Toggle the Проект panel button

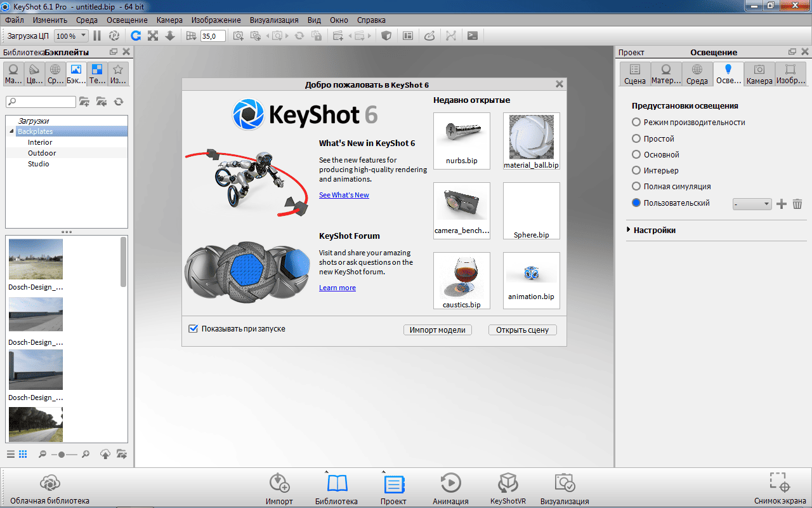tap(394, 489)
